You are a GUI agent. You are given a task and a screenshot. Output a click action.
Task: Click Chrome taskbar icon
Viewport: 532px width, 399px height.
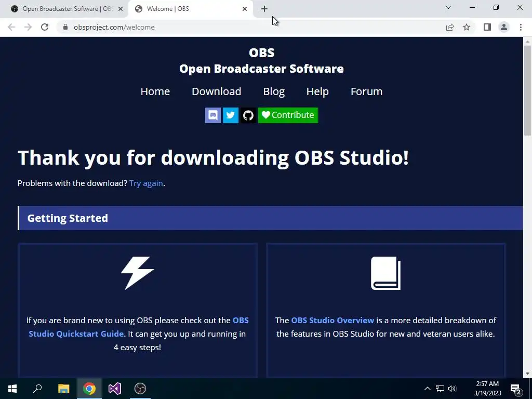[x=89, y=389]
